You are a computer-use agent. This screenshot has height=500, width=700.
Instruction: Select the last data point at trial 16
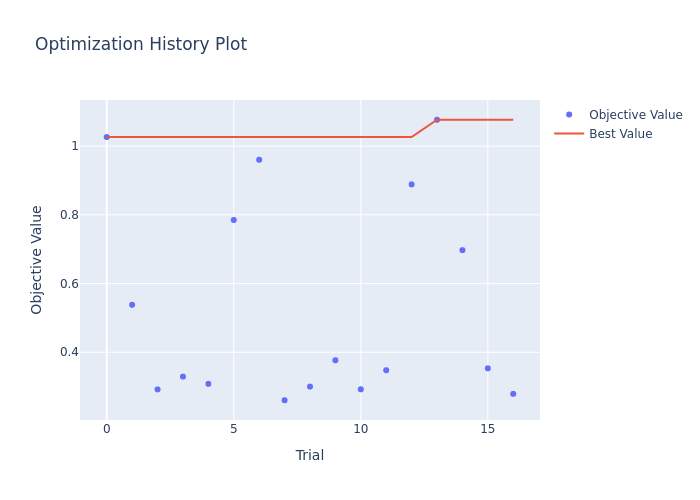coord(513,394)
